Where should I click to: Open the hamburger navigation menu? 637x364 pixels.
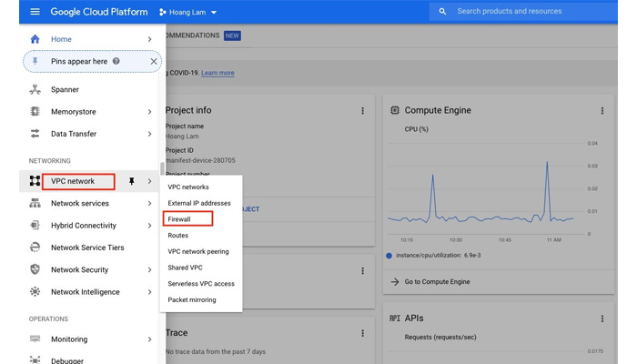(35, 12)
